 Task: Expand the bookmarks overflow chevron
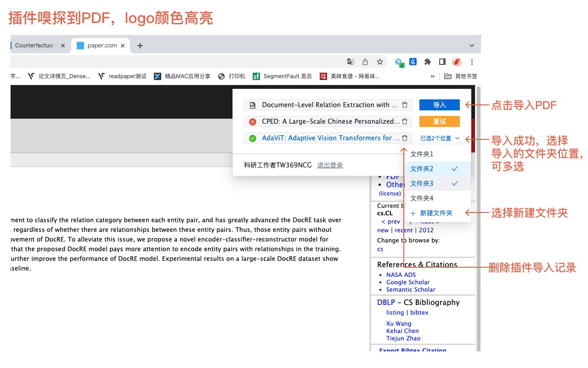tap(432, 76)
